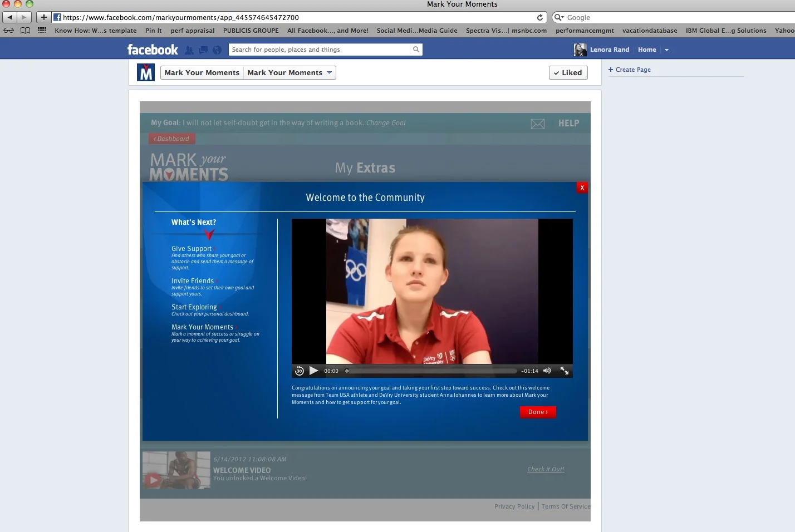Screen dimensions: 795x532
Task: Open PUBLICIS GROUPE bookmark
Action: click(251, 31)
